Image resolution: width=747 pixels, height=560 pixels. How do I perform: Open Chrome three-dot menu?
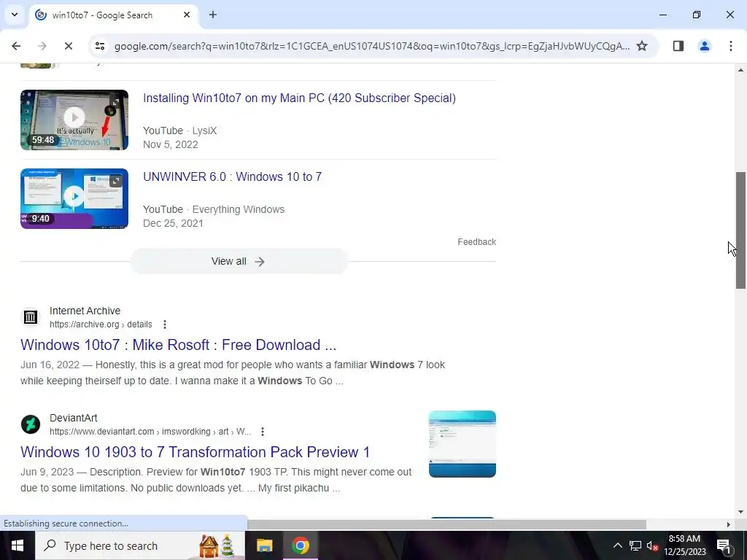[730, 46]
